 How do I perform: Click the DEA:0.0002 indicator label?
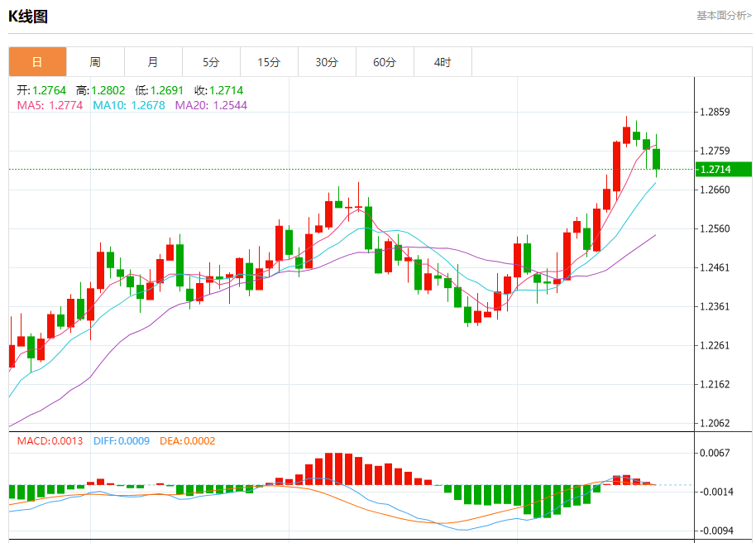[x=188, y=440]
